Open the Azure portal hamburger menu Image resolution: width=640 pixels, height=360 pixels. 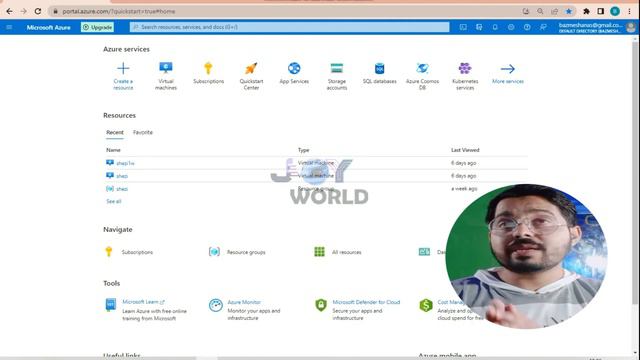coord(9,27)
